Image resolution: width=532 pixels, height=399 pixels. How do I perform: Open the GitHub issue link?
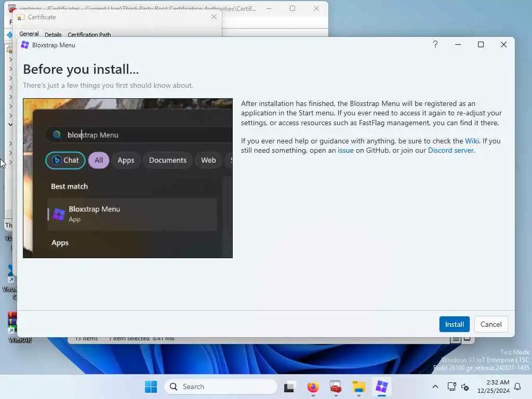click(x=345, y=150)
